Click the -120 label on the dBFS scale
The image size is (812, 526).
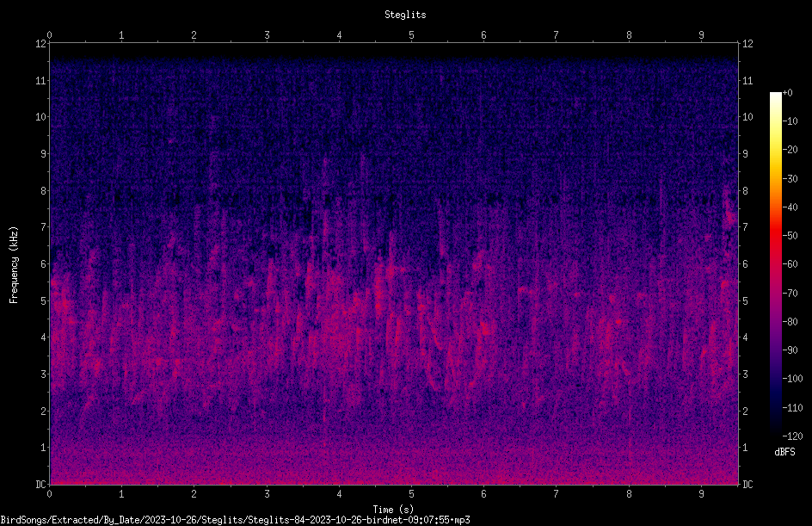click(792, 436)
